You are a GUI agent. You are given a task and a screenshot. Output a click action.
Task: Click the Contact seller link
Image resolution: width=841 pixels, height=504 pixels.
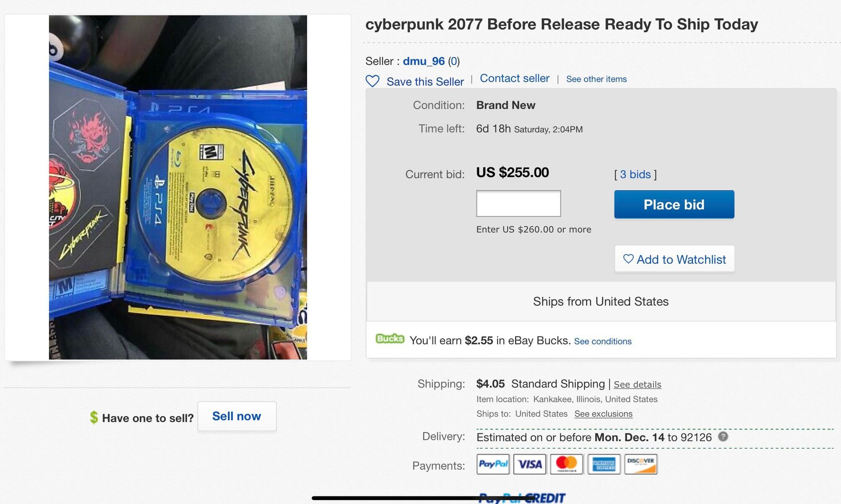(514, 78)
